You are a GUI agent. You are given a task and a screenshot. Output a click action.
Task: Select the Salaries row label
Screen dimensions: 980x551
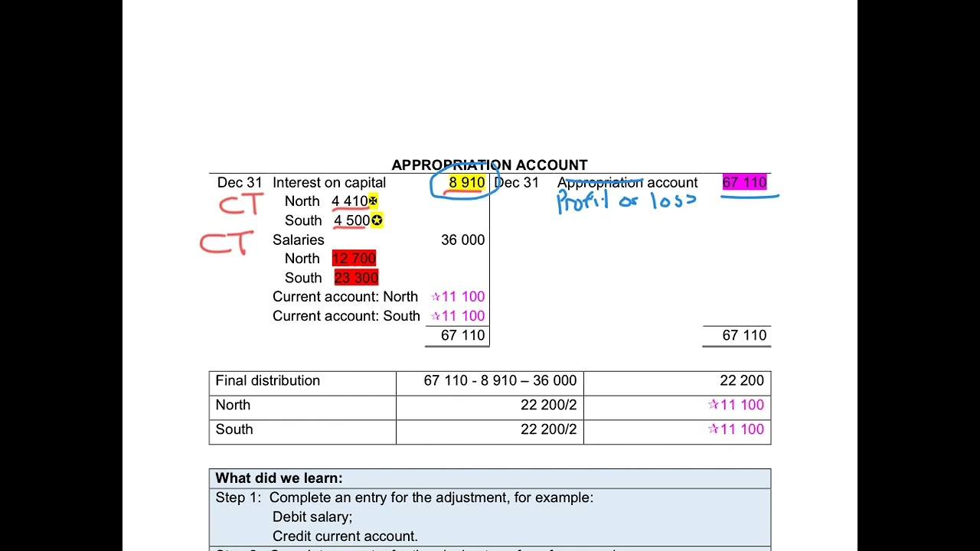[x=299, y=240]
